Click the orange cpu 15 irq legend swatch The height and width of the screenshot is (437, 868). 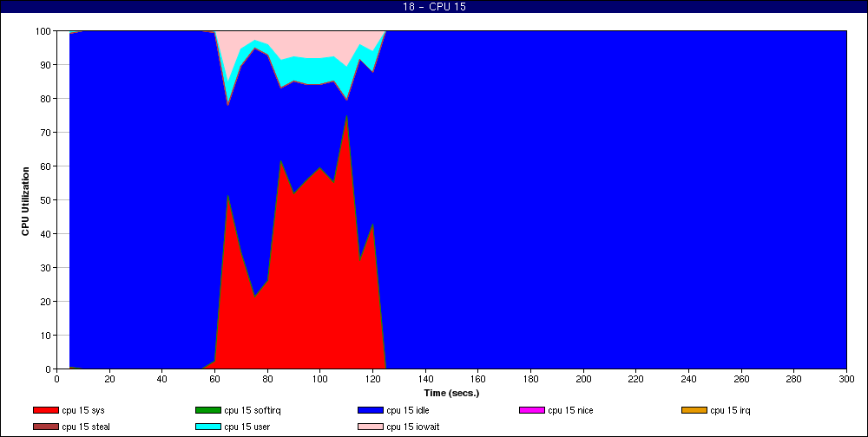(694, 410)
